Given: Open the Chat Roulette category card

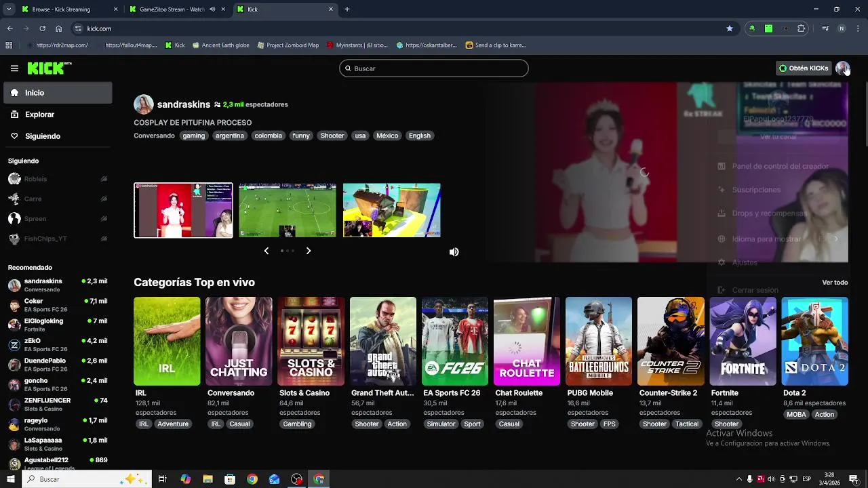Looking at the screenshot, I should coord(527,341).
